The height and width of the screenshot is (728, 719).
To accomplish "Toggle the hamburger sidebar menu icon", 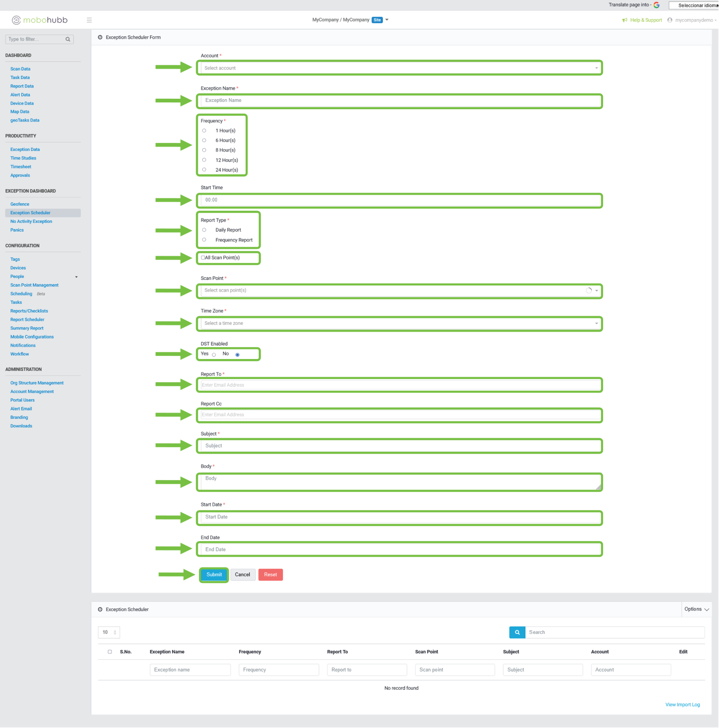I will pos(89,20).
